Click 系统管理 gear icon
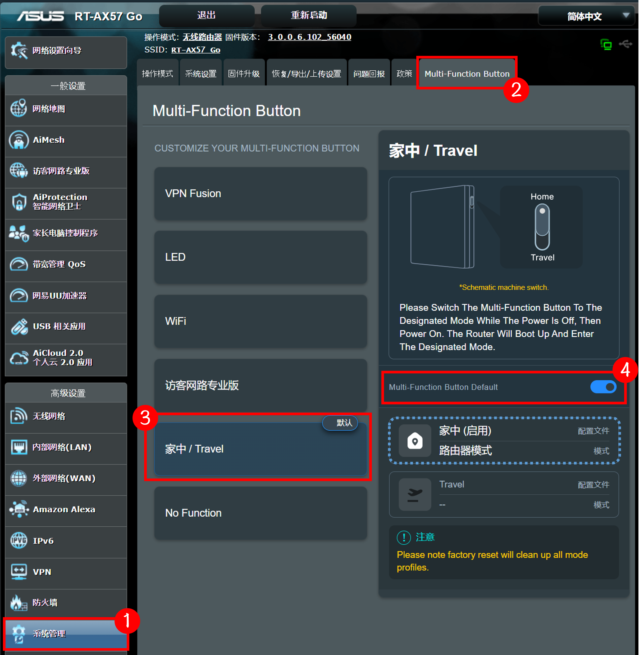This screenshot has width=644, height=655. 19,634
